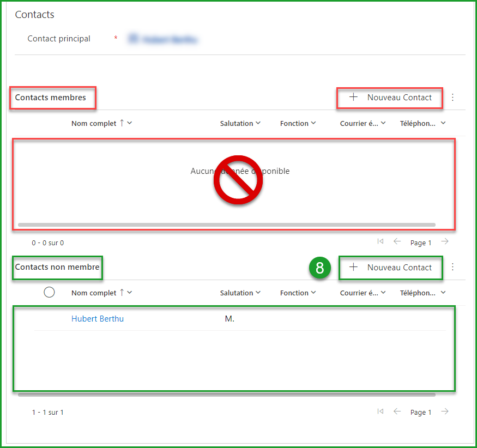Expand Salutation column menu in Contacts membres

(240, 123)
